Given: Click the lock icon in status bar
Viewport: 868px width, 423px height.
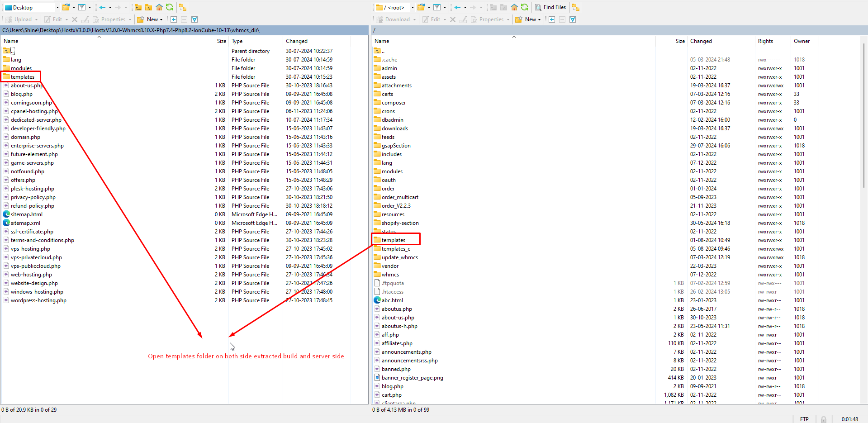Looking at the screenshot, I should pos(824,419).
